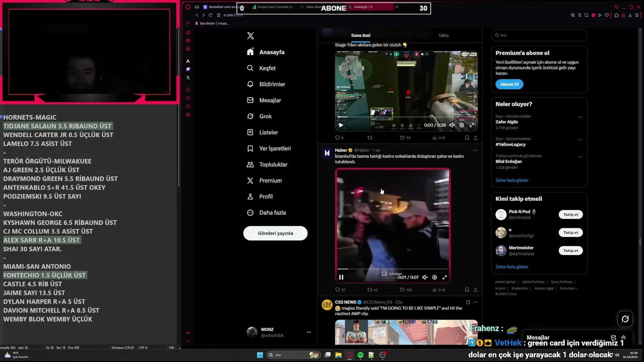The width and height of the screenshot is (644, 362).
Task: Open Keşfet search page
Action: 261,68
